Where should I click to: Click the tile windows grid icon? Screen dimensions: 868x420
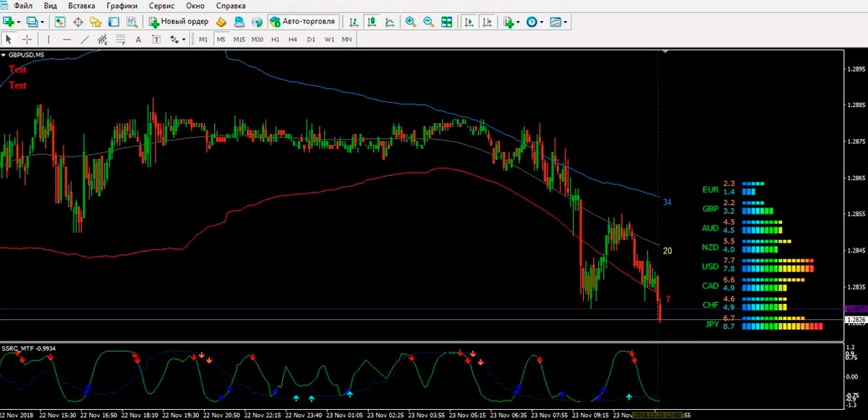point(447,22)
